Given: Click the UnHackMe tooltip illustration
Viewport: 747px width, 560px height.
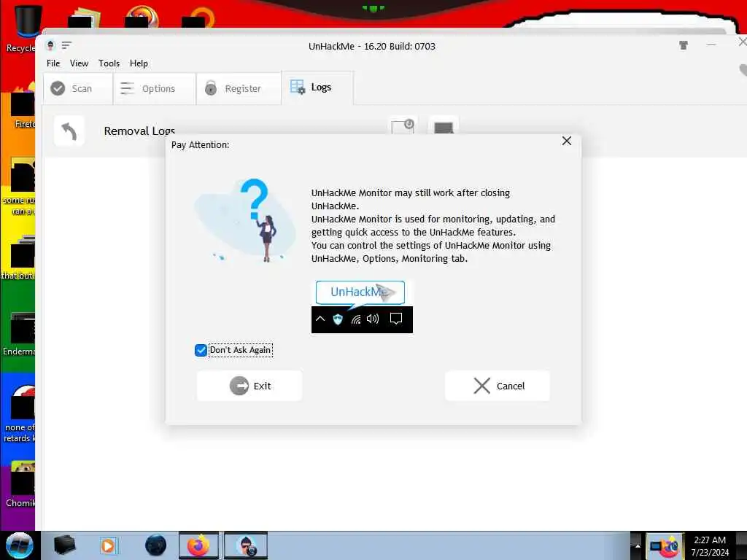Looking at the screenshot, I should [x=362, y=307].
